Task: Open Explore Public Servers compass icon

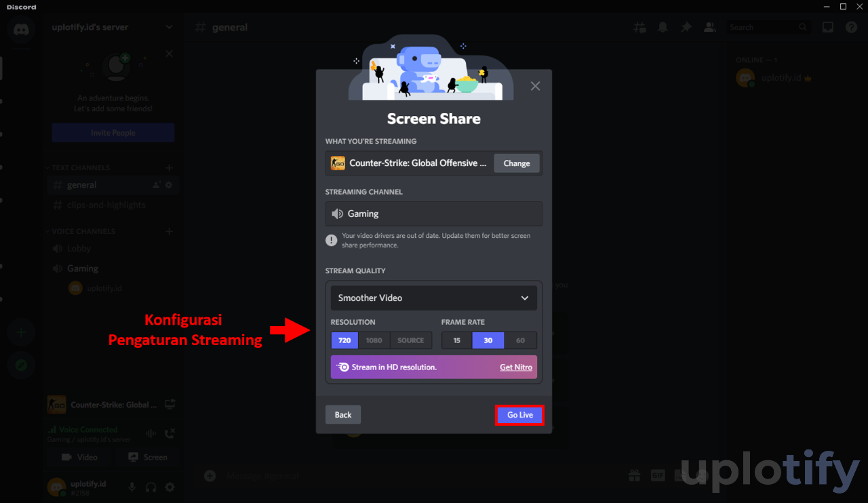Action: coord(22,365)
